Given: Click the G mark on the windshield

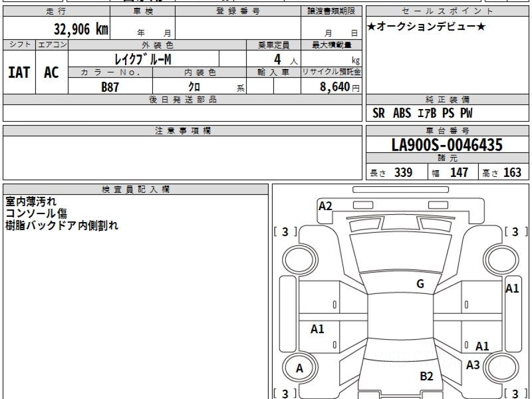Looking at the screenshot, I should (420, 284).
